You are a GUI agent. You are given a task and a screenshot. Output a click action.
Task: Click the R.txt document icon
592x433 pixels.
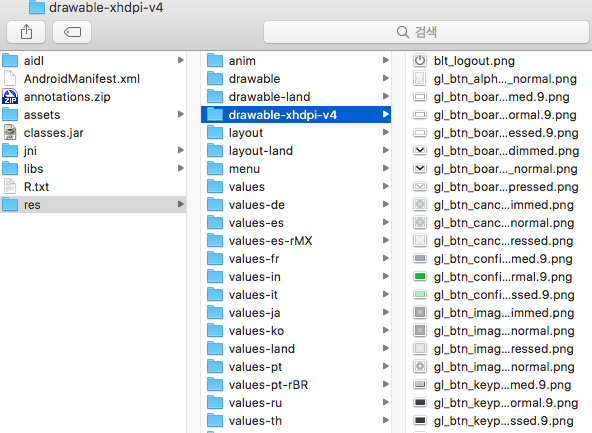point(10,186)
